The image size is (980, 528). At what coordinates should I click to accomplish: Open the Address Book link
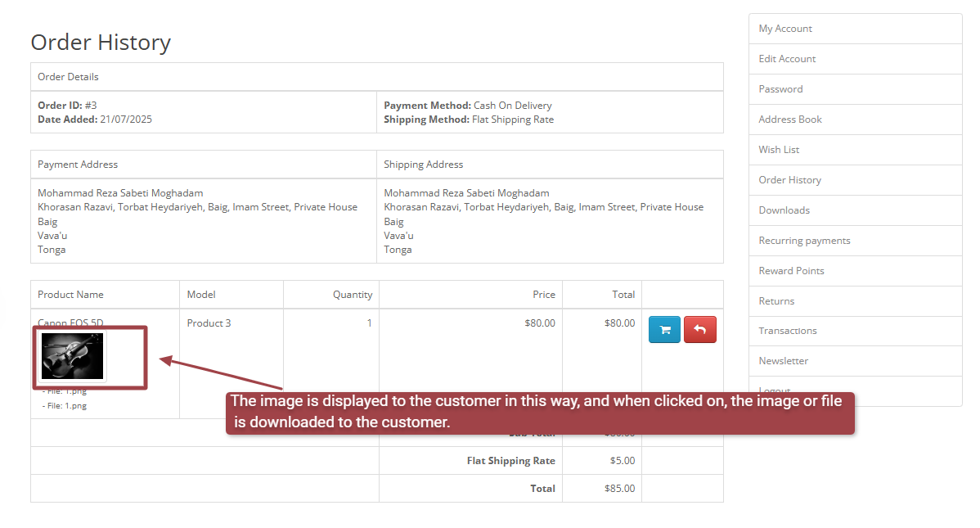pos(790,120)
